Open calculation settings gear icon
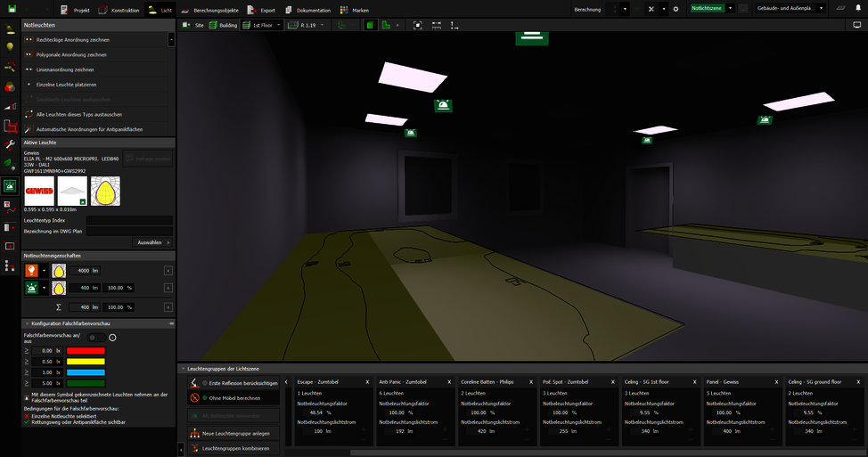 (676, 9)
